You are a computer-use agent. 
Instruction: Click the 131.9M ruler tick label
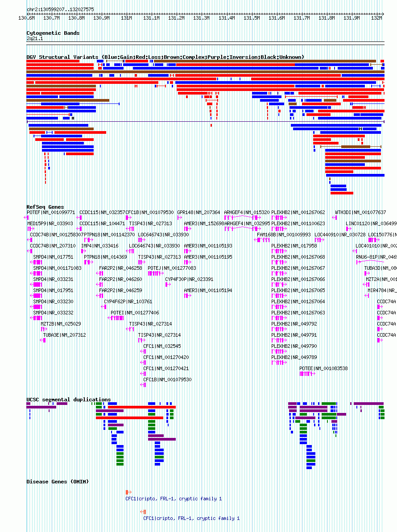352,18
